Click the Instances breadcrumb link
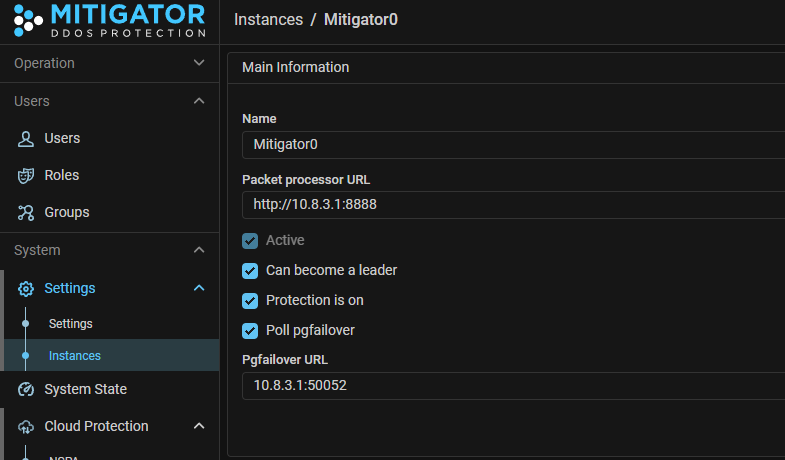This screenshot has height=460, width=785. 267,19
